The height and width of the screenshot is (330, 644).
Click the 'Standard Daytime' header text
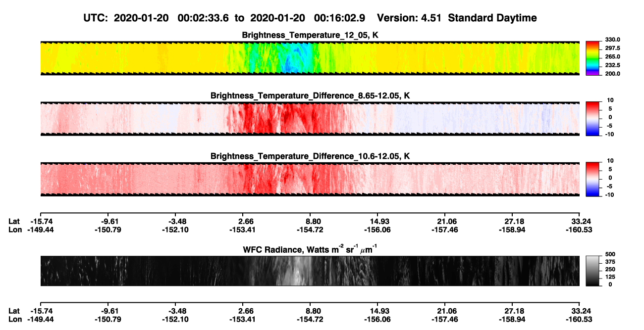coord(492,18)
